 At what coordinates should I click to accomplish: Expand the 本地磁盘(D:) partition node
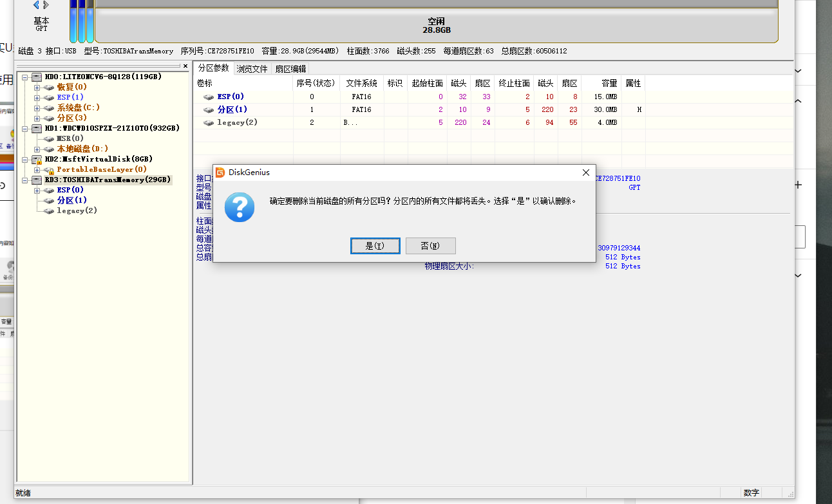click(x=37, y=149)
